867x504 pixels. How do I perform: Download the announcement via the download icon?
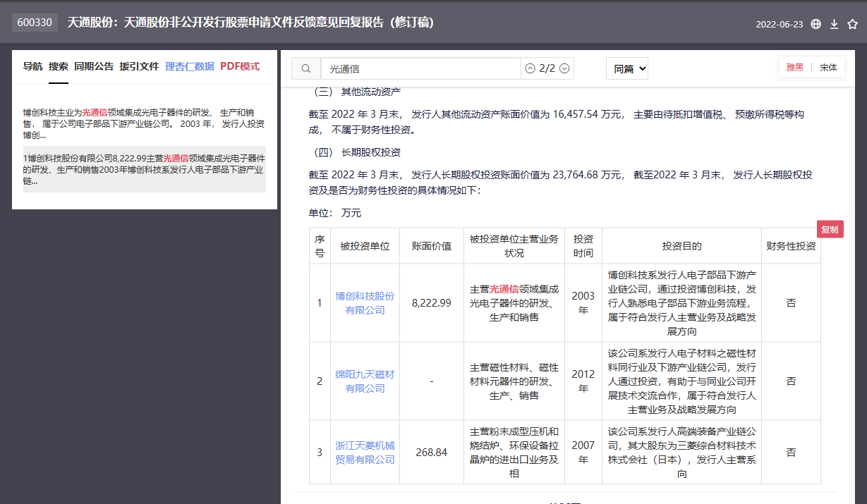835,23
